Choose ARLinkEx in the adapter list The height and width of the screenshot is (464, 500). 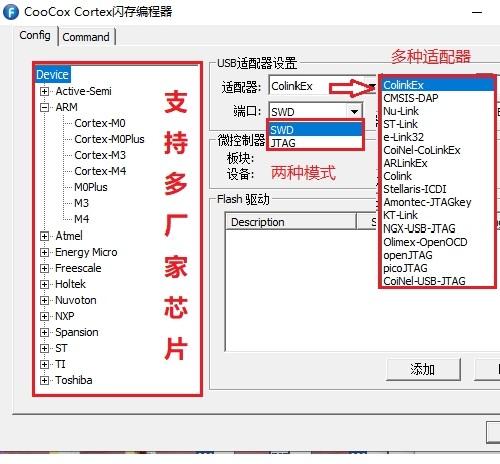[437, 163]
